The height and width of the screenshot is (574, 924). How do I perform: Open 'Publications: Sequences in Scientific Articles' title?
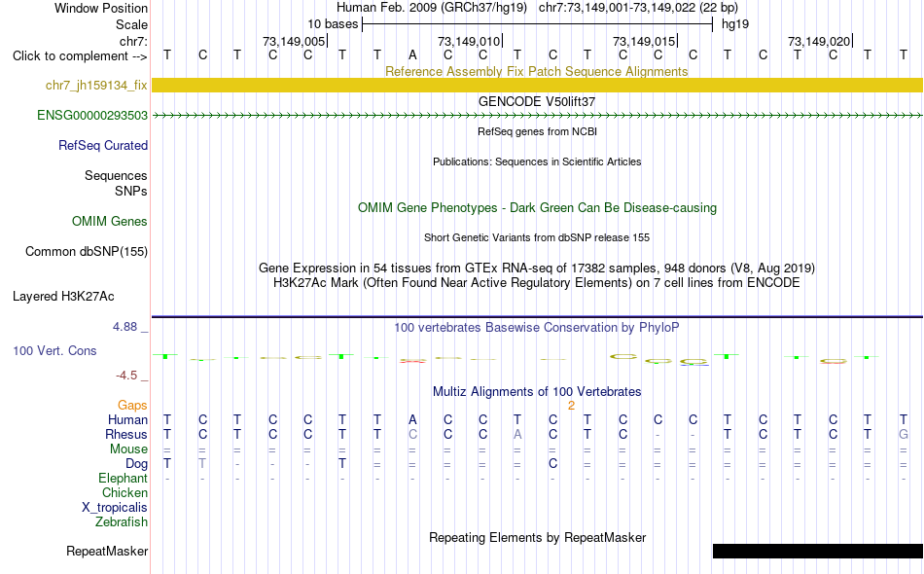[x=537, y=161]
